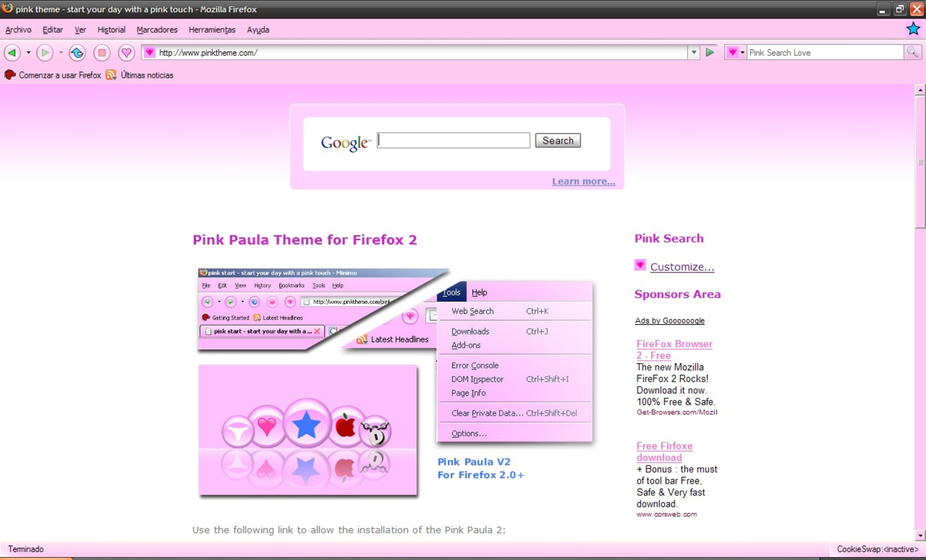
Task: Click the Firefox logo in the title bar
Action: point(7,8)
